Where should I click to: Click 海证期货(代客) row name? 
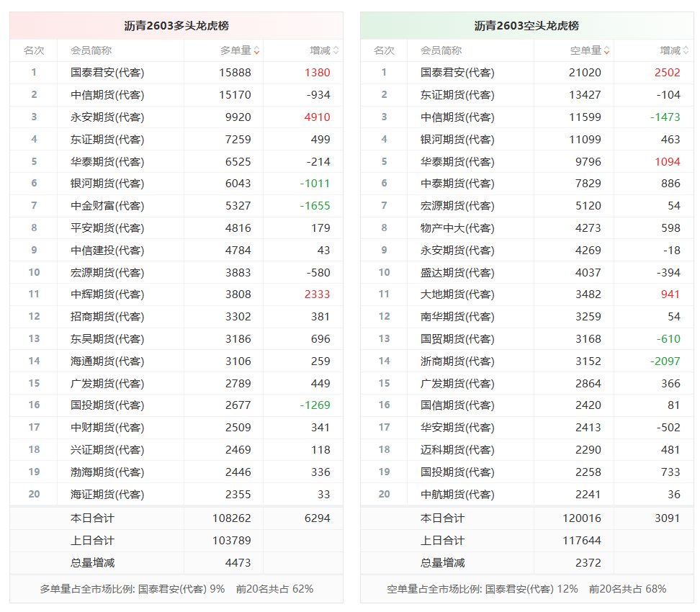coord(107,495)
